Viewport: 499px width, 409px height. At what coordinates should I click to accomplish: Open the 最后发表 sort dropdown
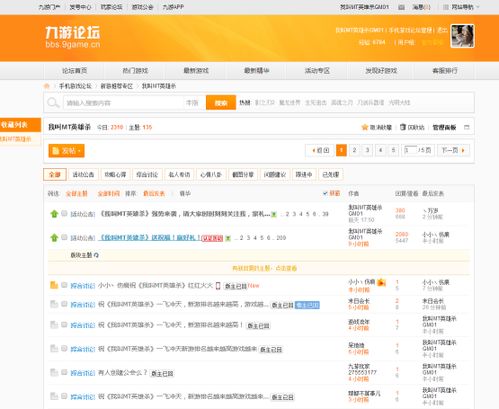point(154,193)
